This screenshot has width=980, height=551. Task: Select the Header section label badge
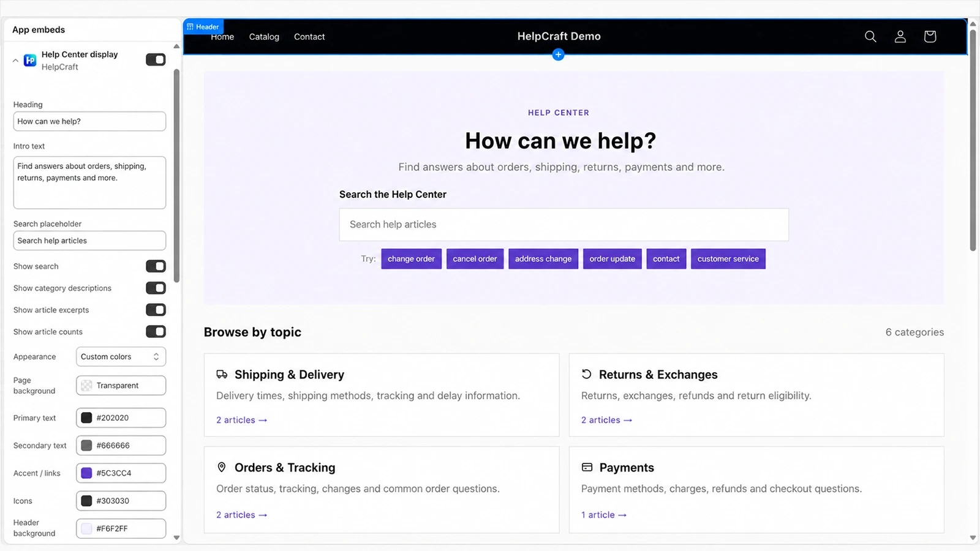tap(203, 27)
